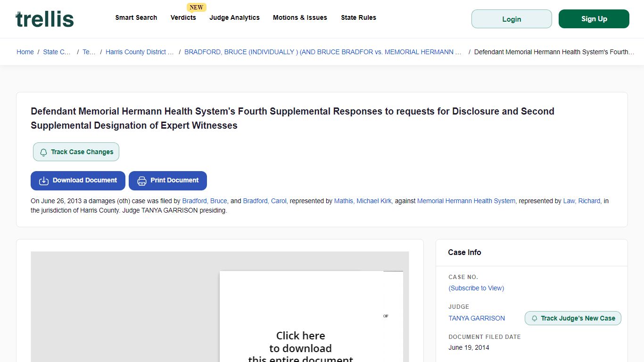Viewport: 644px width, 362px height.
Task: Open the Mathis, Michael Kirk attorney link
Action: point(363,201)
